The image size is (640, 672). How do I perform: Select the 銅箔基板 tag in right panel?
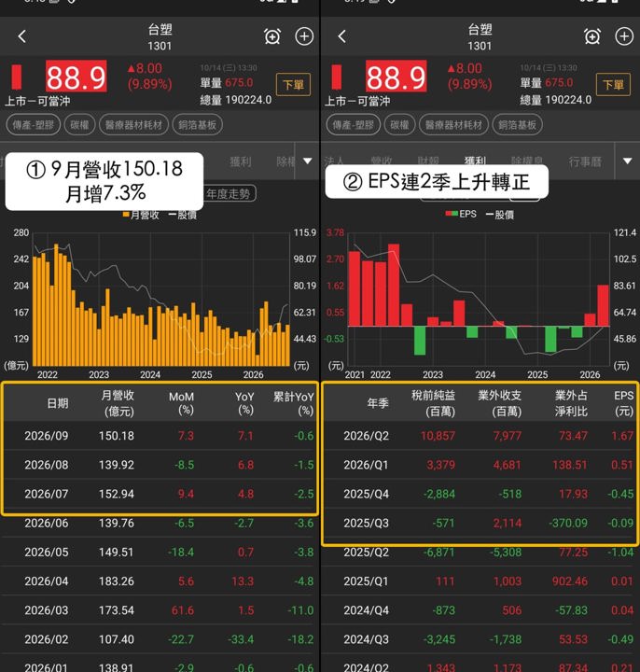[x=518, y=125]
